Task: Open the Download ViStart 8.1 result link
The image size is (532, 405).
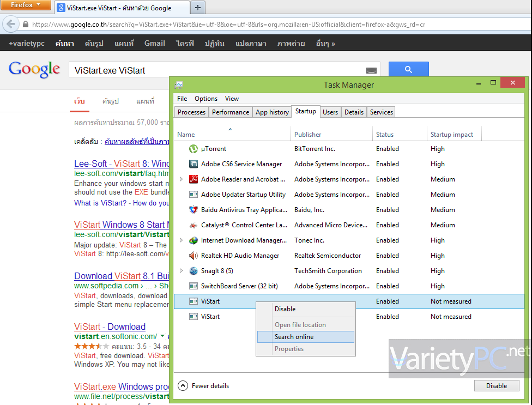Action: (122, 276)
